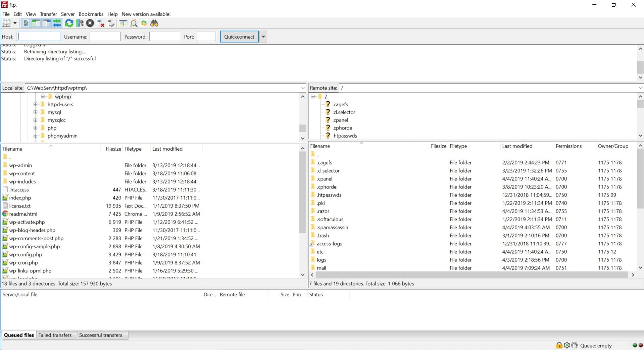
Task: Enable directory comparison
Action: (123, 23)
